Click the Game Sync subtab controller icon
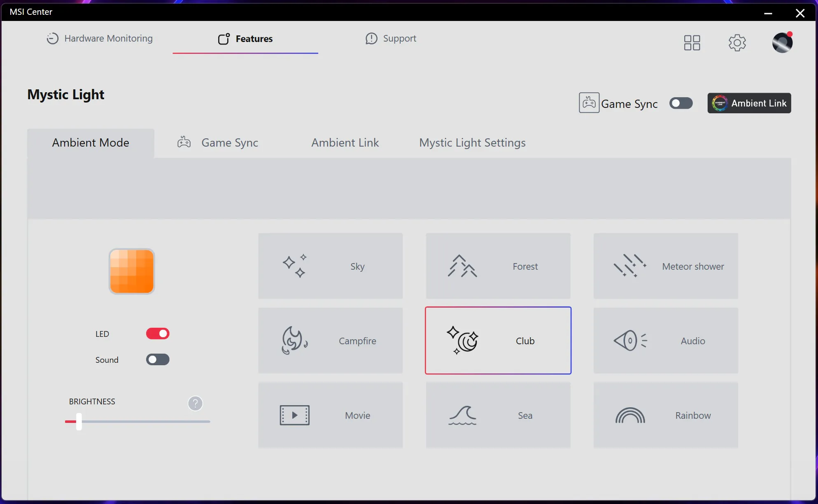Screen dimensions: 818x504 (x=184, y=142)
